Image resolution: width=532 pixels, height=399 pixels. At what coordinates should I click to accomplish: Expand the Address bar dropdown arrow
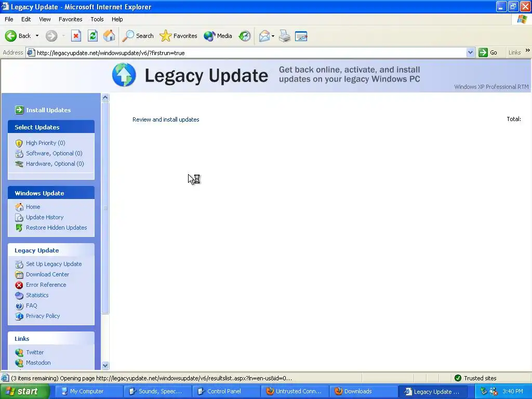[x=470, y=52]
